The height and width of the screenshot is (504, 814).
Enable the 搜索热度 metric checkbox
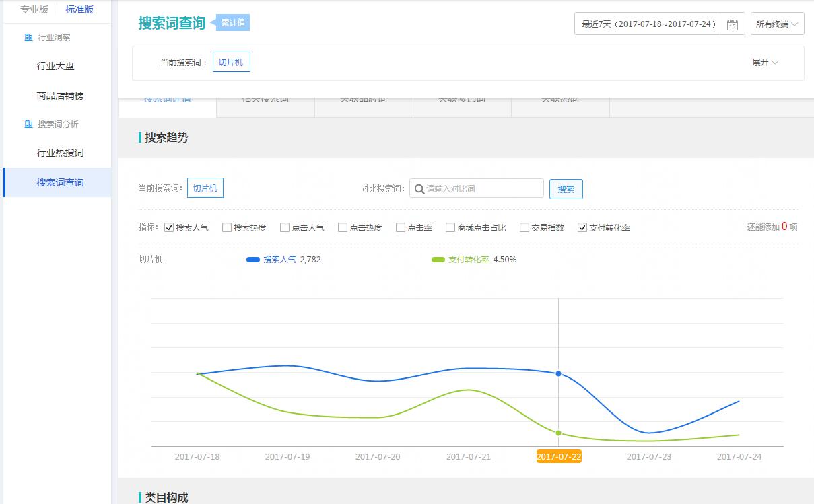coord(227,228)
